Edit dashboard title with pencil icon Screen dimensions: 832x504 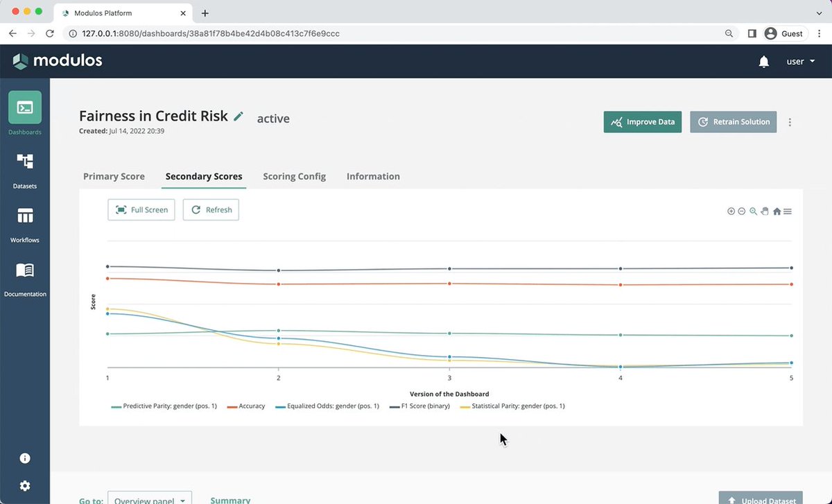tap(239, 116)
